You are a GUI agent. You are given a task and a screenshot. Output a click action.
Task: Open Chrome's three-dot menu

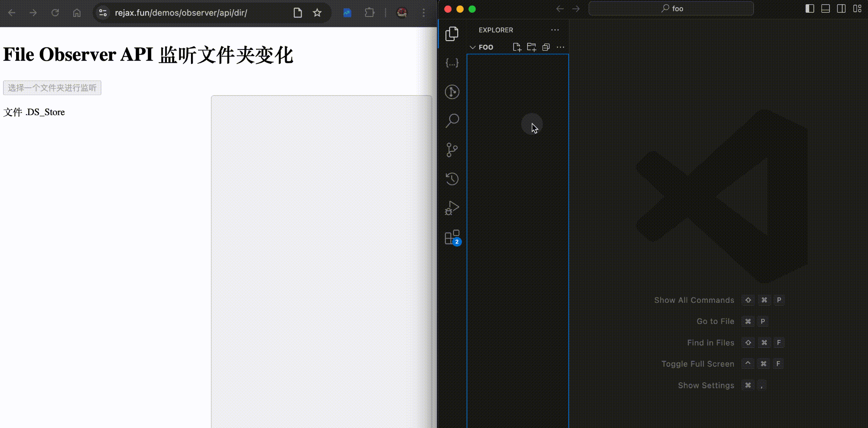[423, 13]
